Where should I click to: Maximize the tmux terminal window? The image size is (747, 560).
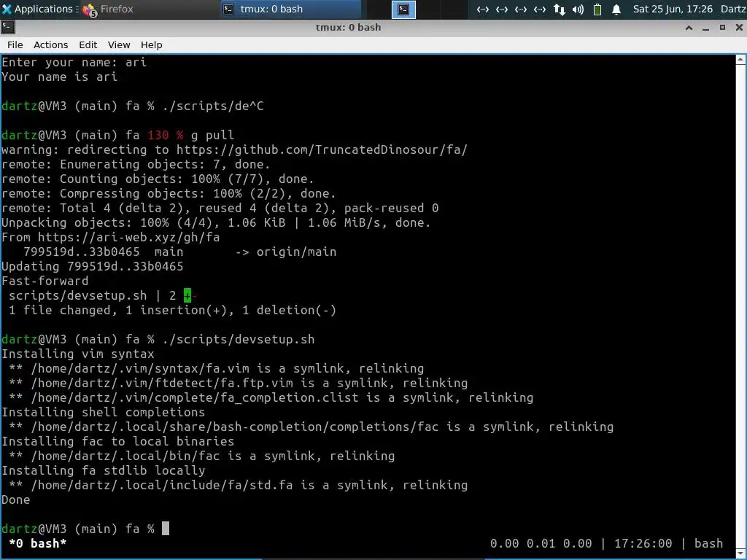(x=722, y=28)
